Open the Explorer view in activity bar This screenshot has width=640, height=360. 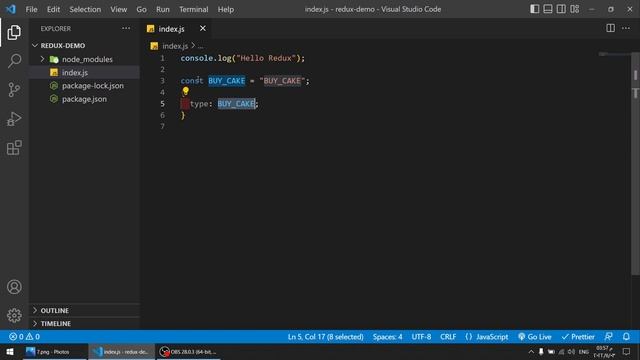point(14,33)
